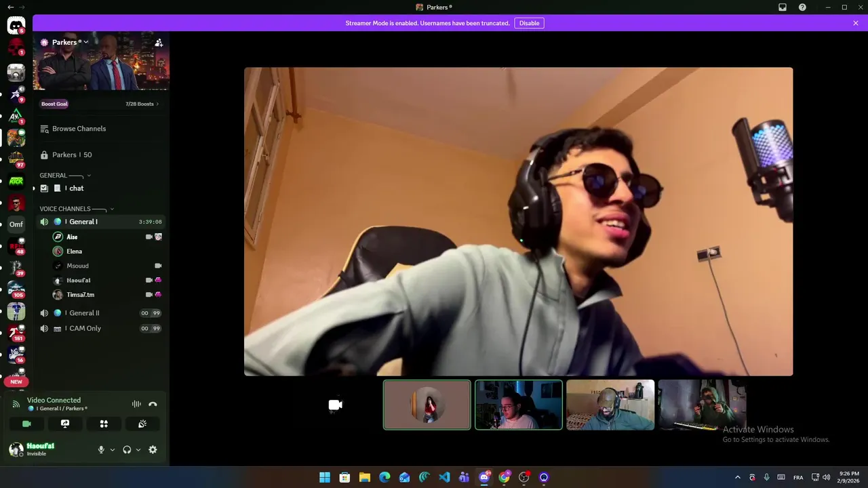Select user Aise in voice list
Image resolution: width=868 pixels, height=488 pixels.
[x=72, y=237]
